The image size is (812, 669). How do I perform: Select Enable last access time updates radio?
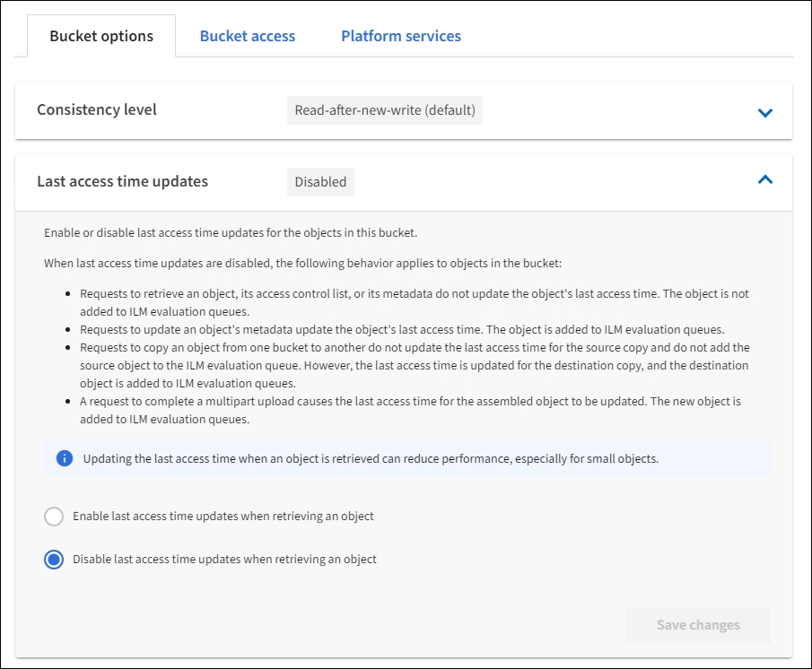[54, 517]
